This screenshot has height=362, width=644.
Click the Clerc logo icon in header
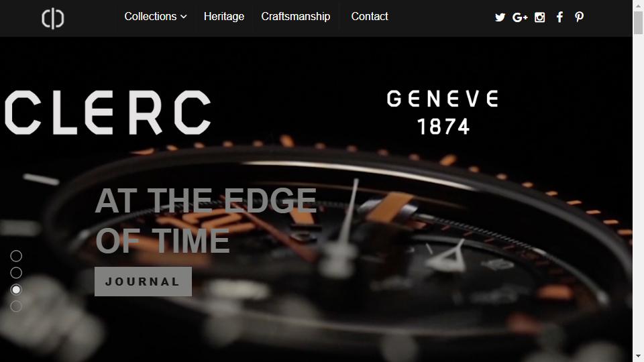tap(52, 19)
